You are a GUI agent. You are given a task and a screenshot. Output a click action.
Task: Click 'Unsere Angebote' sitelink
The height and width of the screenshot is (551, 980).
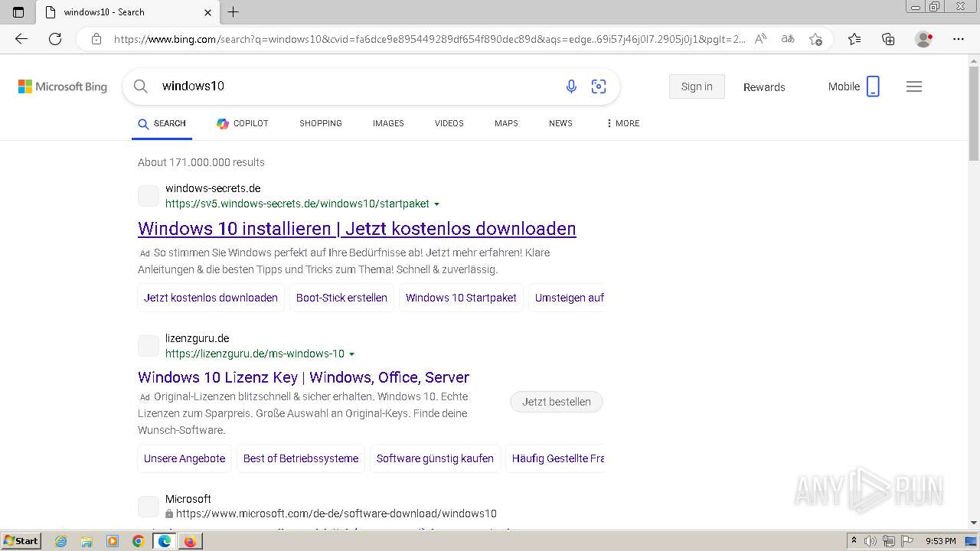185,458
